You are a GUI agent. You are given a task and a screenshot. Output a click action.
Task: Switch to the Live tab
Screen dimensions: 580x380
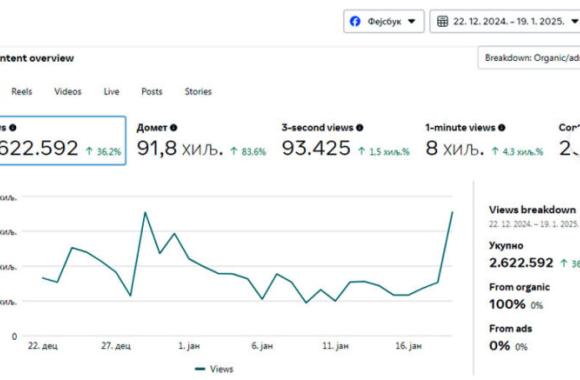[x=111, y=91]
